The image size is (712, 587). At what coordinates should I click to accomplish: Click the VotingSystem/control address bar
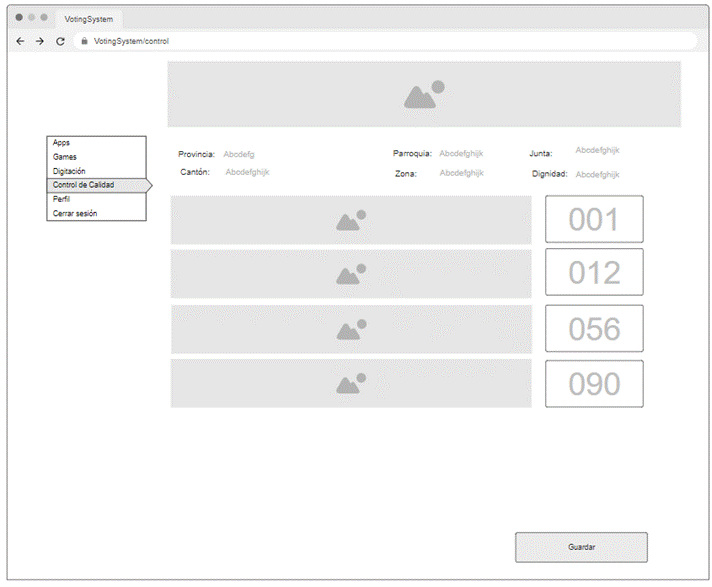(x=390, y=41)
